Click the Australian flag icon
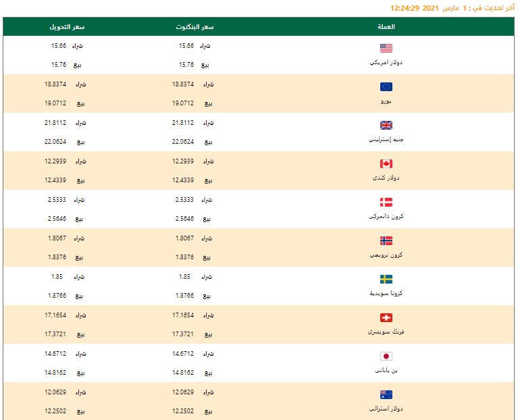 (386, 394)
